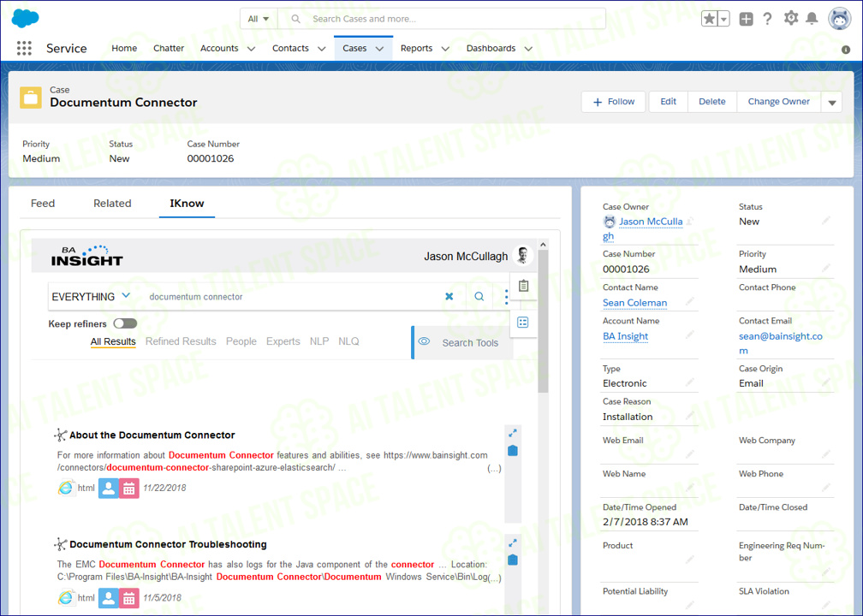Attach Documentum Connector Troubleshooting result

pyautogui.click(x=512, y=560)
